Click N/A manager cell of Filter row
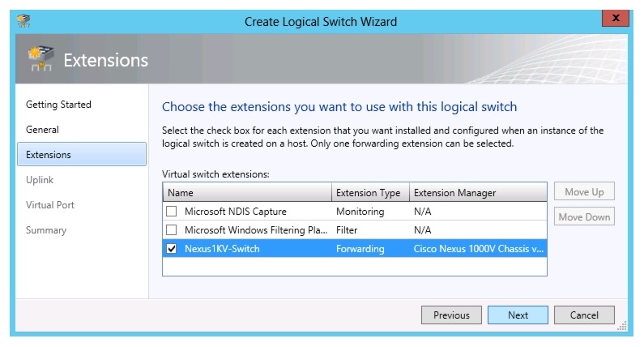The height and width of the screenshot is (347, 644). 422,229
